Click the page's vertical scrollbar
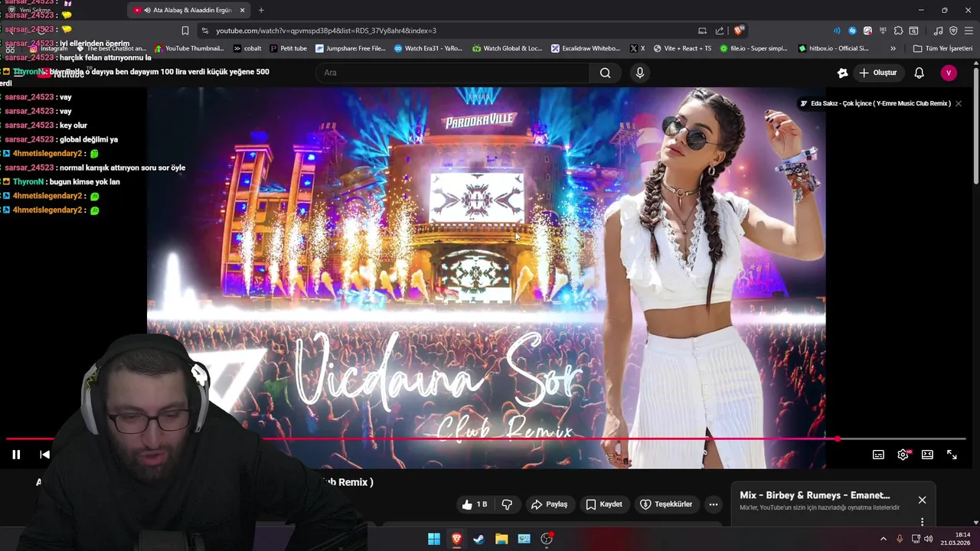Screen dimensions: 980x551 coord(975,126)
